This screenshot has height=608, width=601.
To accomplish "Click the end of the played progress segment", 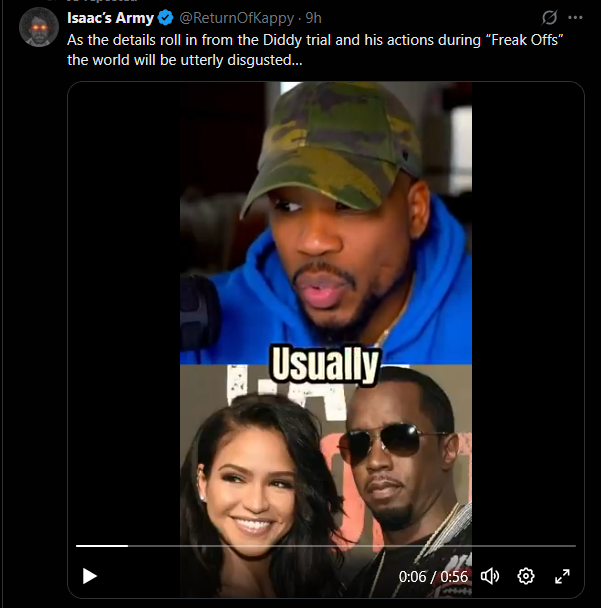I will coord(127,546).
